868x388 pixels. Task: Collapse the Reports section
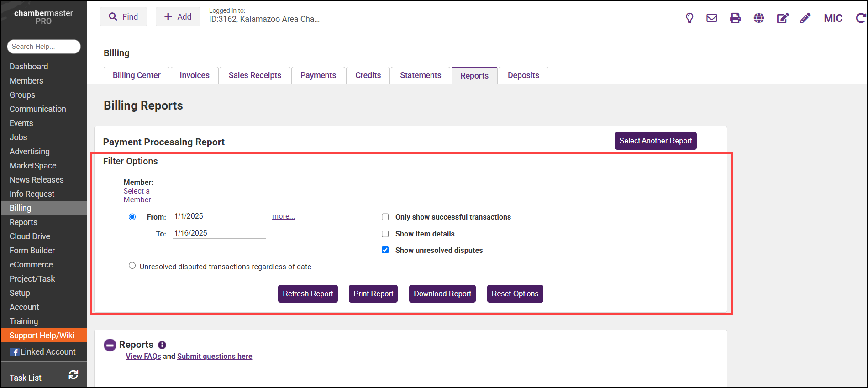pyautogui.click(x=110, y=345)
